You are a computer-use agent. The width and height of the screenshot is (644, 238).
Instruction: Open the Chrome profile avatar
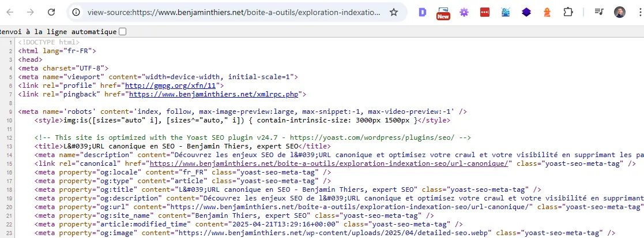(x=619, y=12)
